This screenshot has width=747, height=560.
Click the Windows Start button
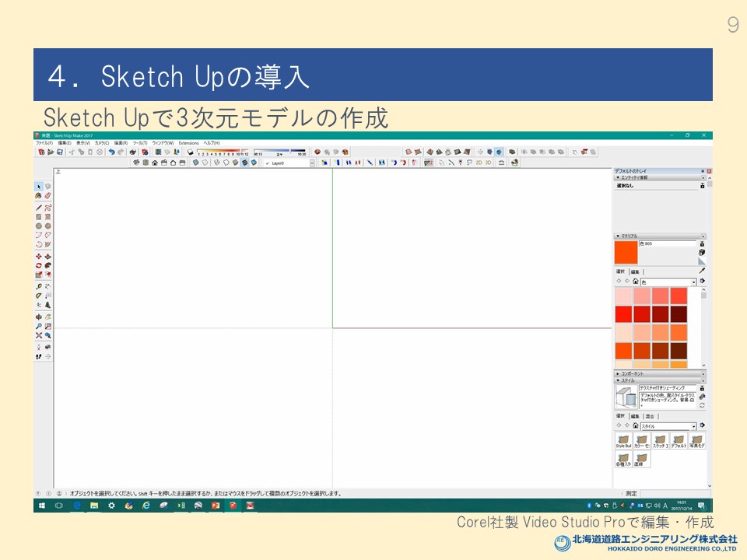[x=39, y=506]
